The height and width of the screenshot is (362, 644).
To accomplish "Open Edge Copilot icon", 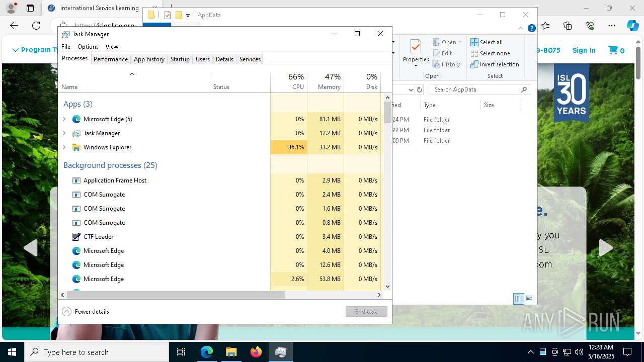I will [x=632, y=26].
